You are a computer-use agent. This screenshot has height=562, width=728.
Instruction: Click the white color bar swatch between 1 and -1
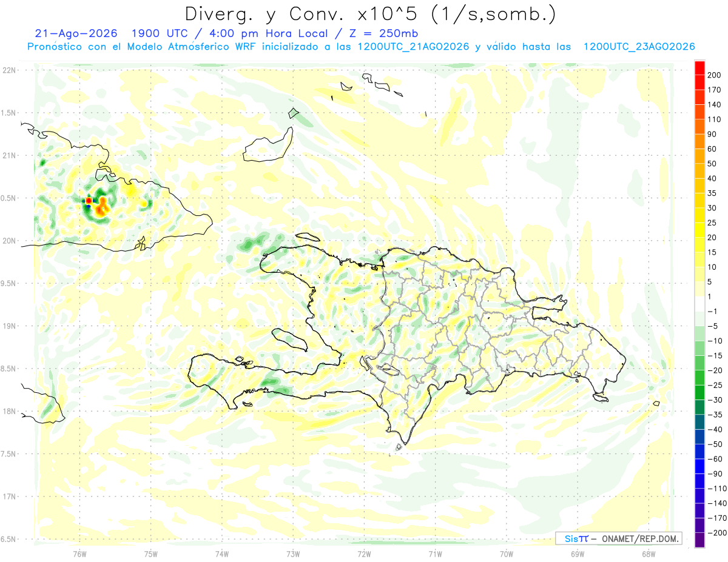700,304
